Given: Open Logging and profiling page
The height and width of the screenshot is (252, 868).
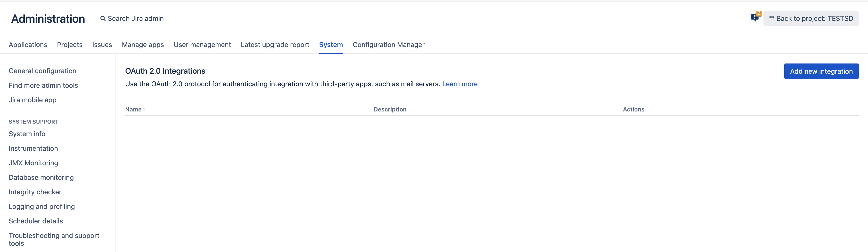Looking at the screenshot, I should click(x=42, y=207).
